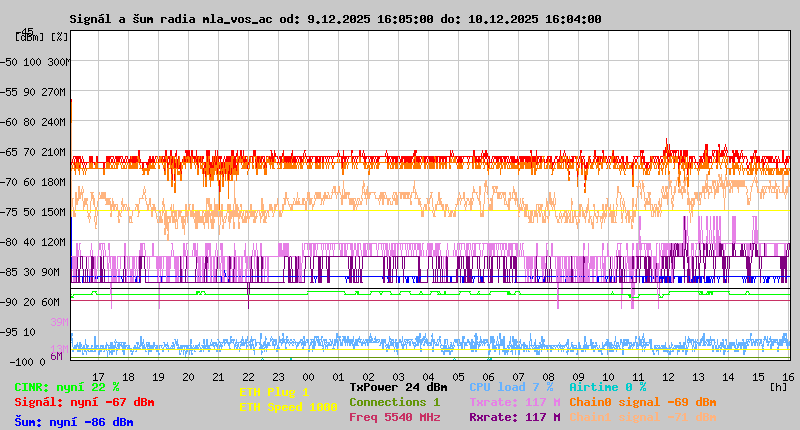Select the Txrate legend entry
Viewport: 800px width, 430px height.
tap(514, 402)
